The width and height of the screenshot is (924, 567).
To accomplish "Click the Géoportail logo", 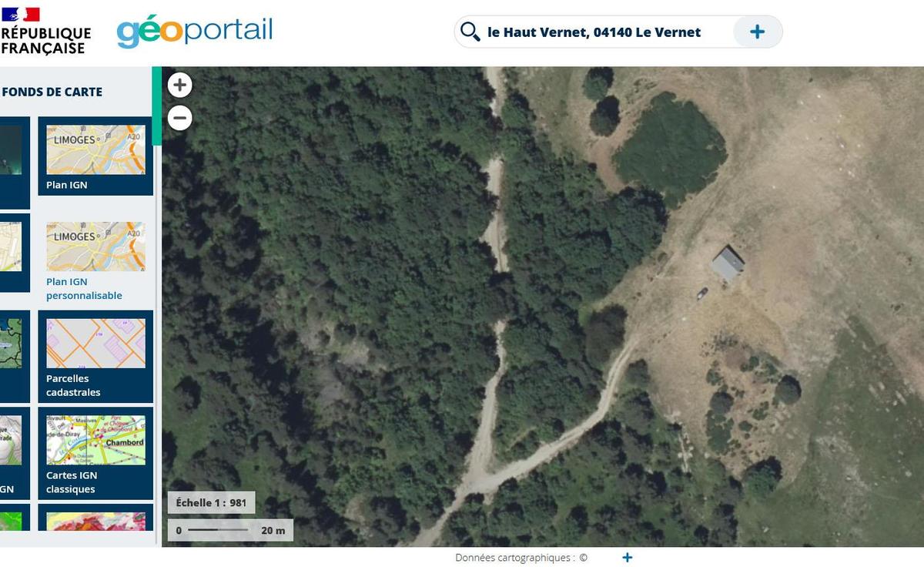I will pyautogui.click(x=194, y=32).
